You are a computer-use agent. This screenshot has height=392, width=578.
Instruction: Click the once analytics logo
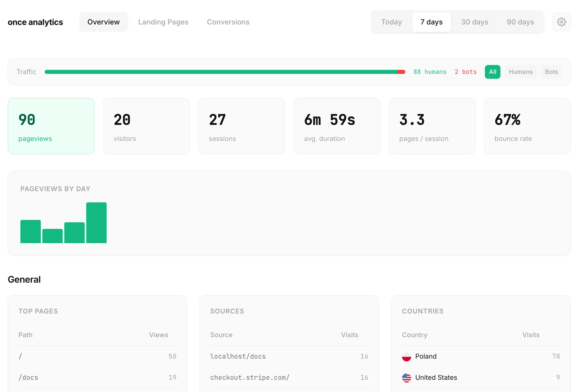click(35, 22)
